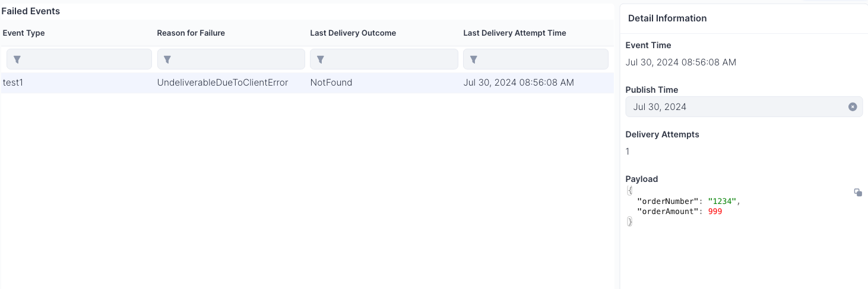This screenshot has height=289, width=868.
Task: Type in the Last Delivery Outcome filter
Action: (391, 59)
